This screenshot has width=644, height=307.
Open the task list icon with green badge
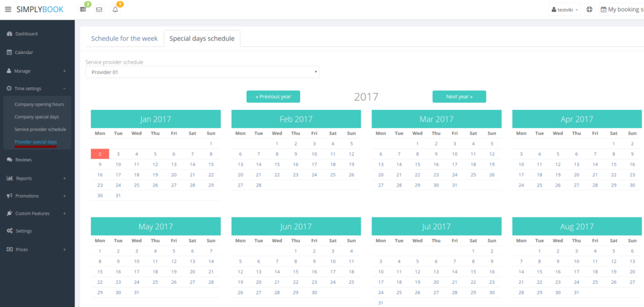point(83,10)
